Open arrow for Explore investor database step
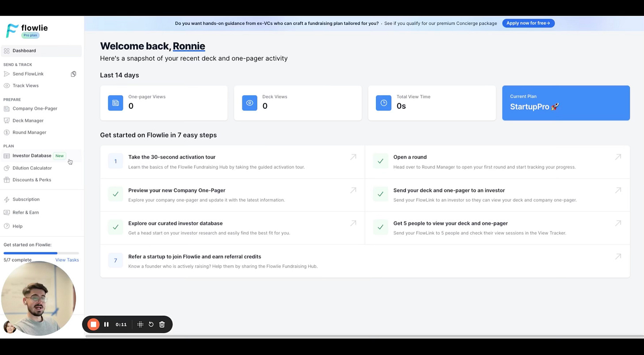The image size is (644, 355). 353,223
